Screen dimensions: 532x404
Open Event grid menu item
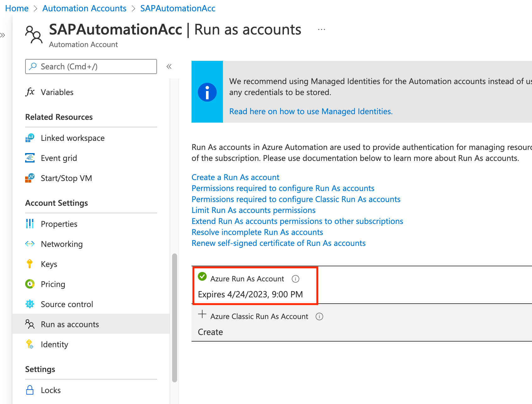[91, 158]
